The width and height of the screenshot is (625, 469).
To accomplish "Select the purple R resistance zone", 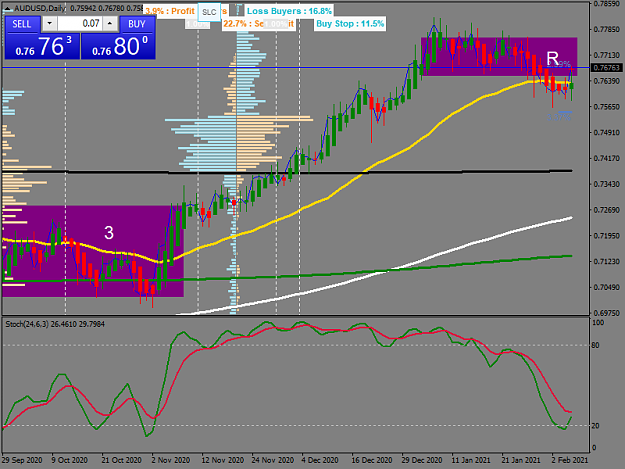I will point(499,57).
